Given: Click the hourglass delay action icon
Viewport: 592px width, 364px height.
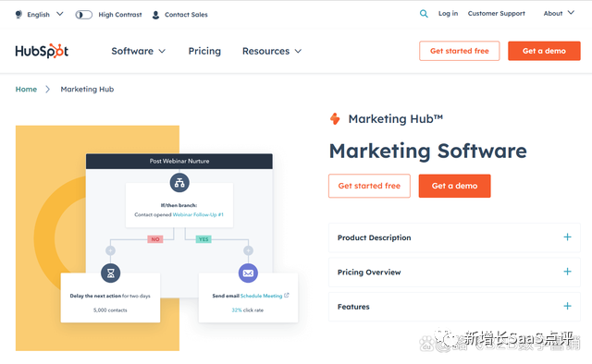Looking at the screenshot, I should pos(111,273).
